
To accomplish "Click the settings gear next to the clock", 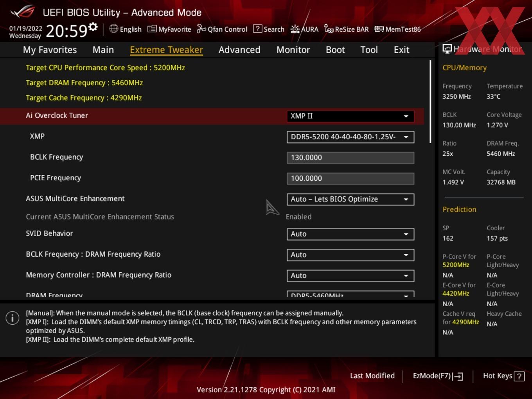I will coord(93,27).
